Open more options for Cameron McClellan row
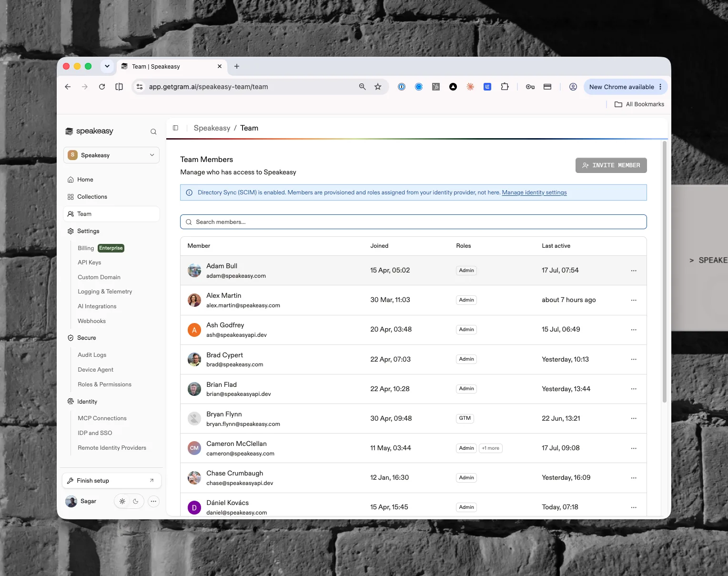The height and width of the screenshot is (576, 728). point(634,448)
